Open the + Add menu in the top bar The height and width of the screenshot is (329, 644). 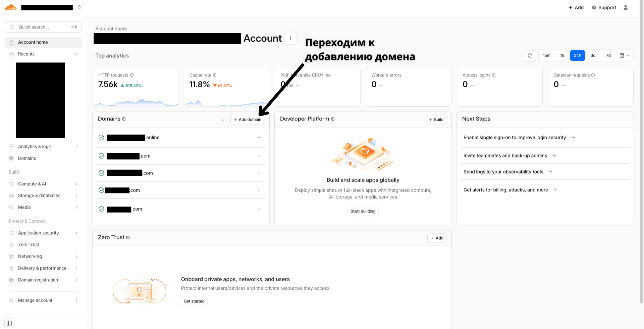tap(576, 7)
